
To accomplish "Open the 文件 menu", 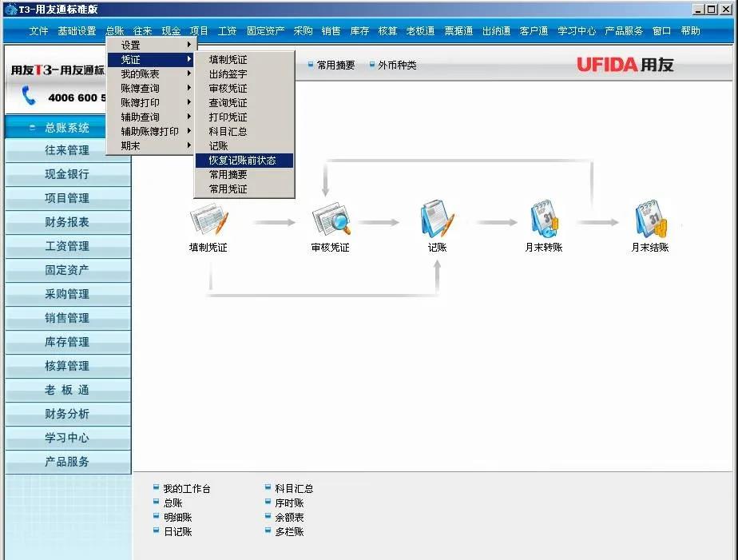I will click(x=38, y=31).
